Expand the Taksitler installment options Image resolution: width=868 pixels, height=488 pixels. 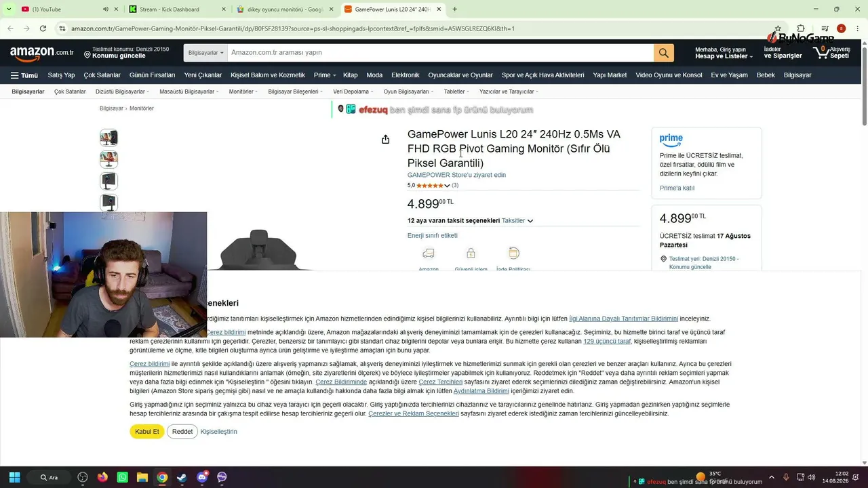click(517, 221)
